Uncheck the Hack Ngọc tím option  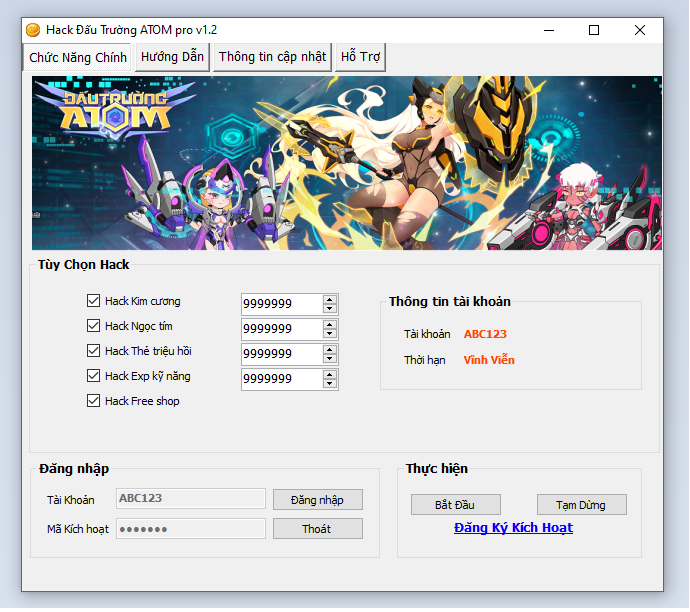coord(94,326)
